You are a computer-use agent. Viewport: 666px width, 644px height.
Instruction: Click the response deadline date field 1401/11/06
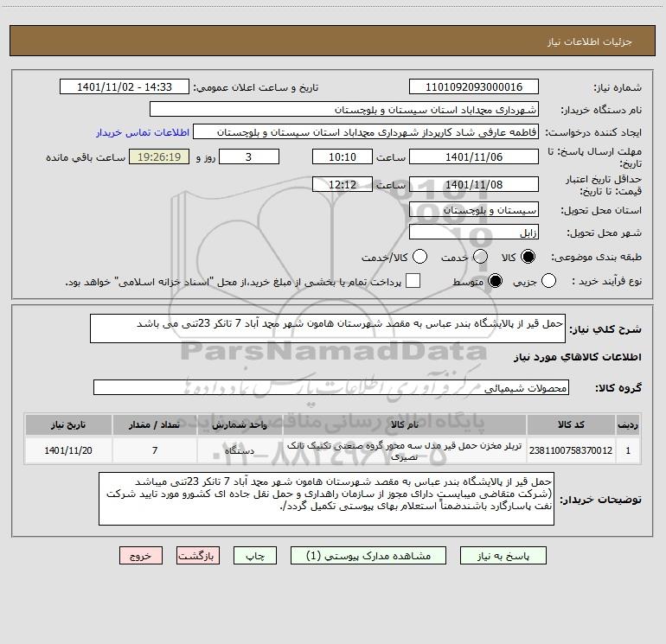(x=474, y=157)
